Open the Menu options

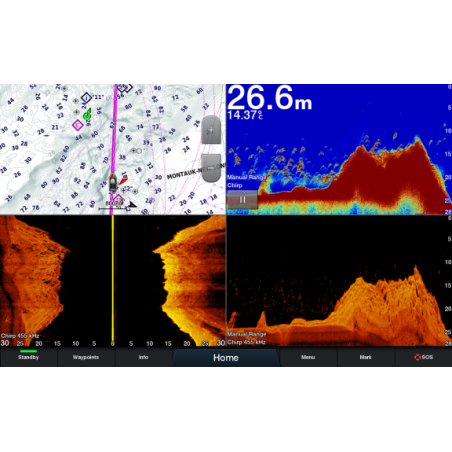(308, 357)
